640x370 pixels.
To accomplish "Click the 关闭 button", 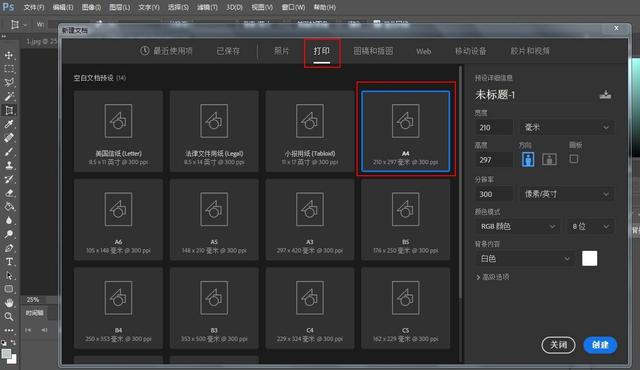I will click(558, 345).
